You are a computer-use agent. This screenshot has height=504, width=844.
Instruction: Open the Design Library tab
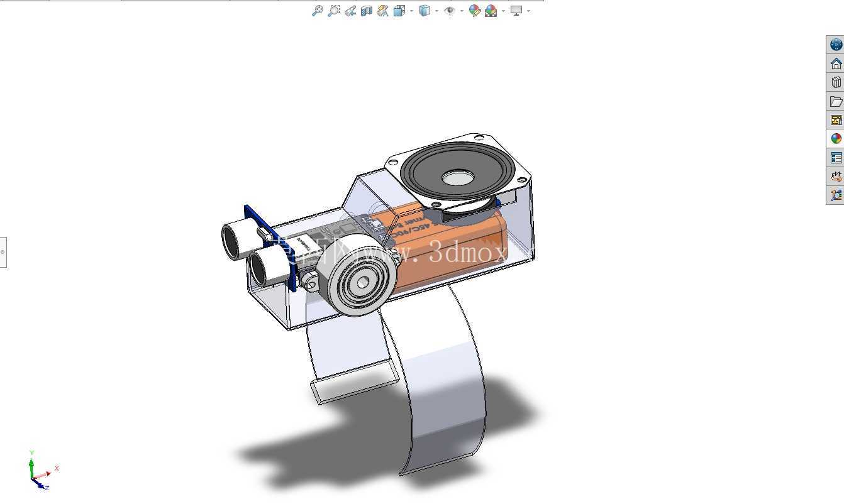tap(836, 82)
